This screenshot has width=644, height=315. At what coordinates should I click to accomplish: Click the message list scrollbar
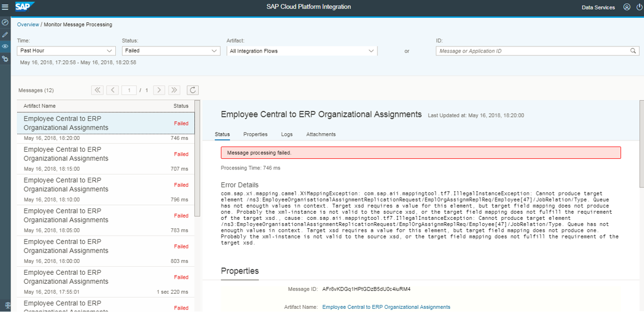coord(197,158)
